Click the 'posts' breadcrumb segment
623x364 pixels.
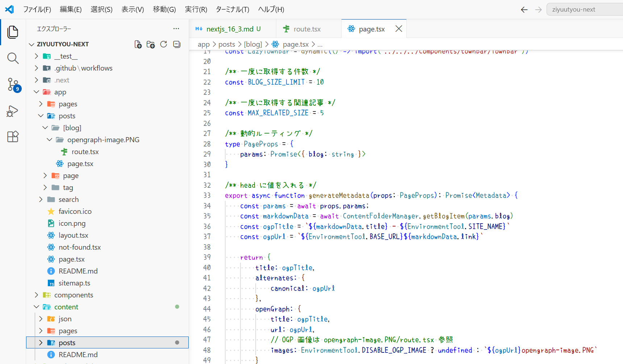(x=227, y=44)
